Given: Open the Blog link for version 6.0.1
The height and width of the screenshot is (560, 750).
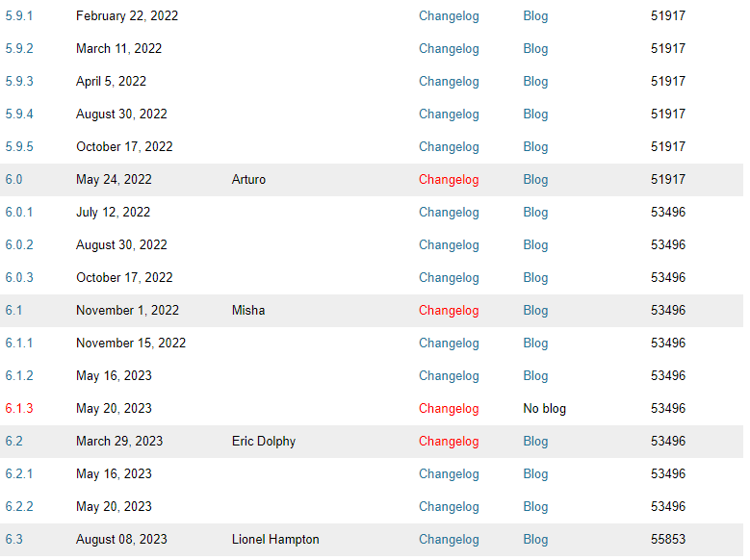Looking at the screenshot, I should tap(535, 213).
